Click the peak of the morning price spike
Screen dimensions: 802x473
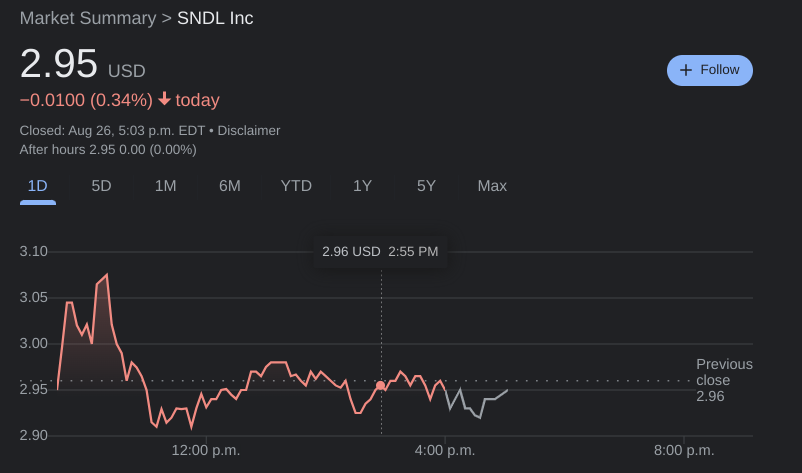[x=106, y=275]
